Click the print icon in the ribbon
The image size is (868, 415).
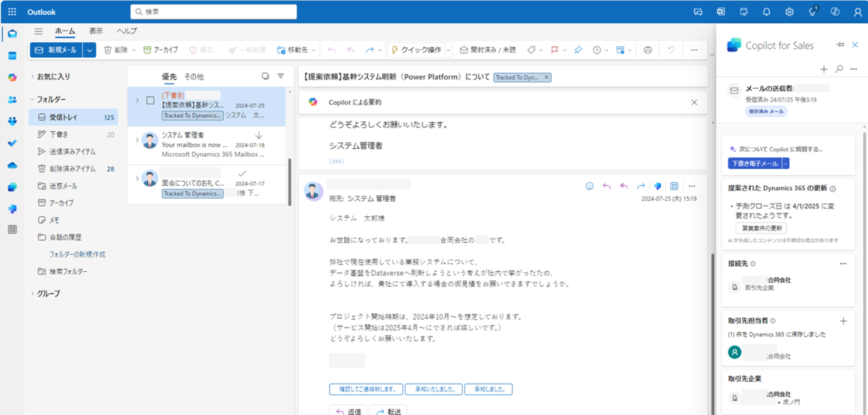coord(648,50)
